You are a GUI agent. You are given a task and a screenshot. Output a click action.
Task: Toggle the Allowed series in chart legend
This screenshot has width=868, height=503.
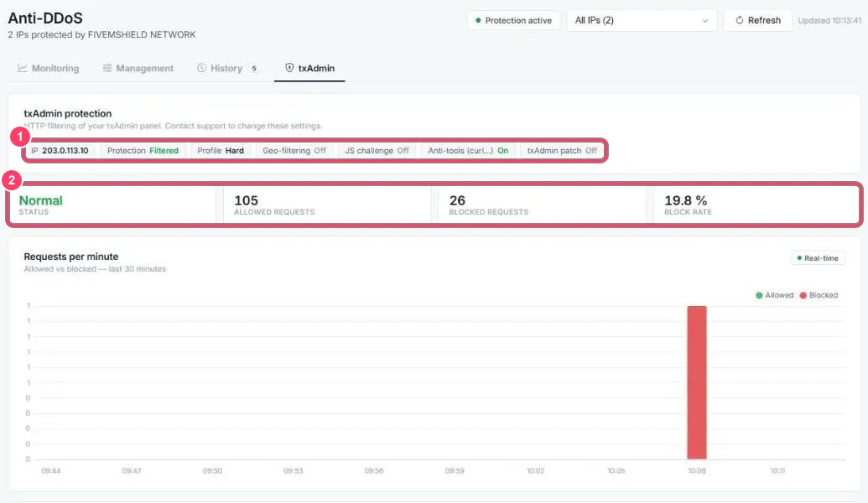coord(774,295)
